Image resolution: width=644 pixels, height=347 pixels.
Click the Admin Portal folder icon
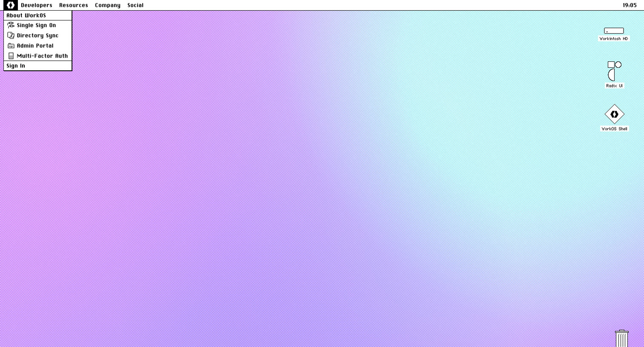pos(11,46)
